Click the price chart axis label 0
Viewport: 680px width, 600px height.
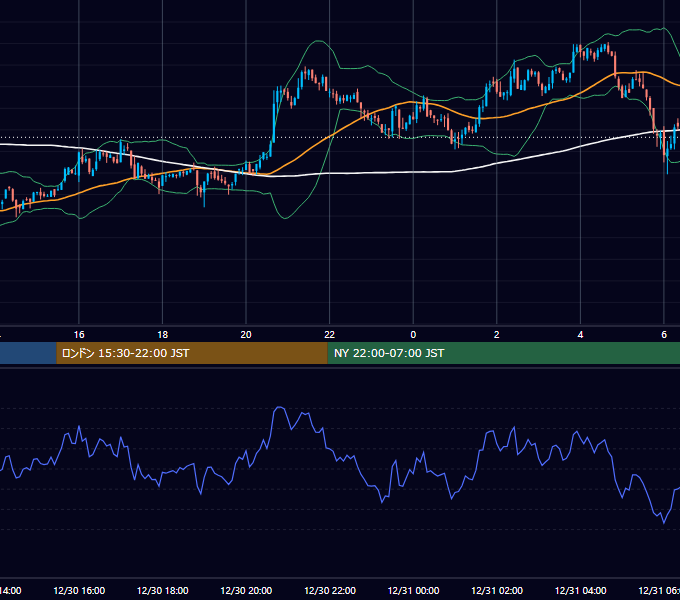(x=413, y=335)
